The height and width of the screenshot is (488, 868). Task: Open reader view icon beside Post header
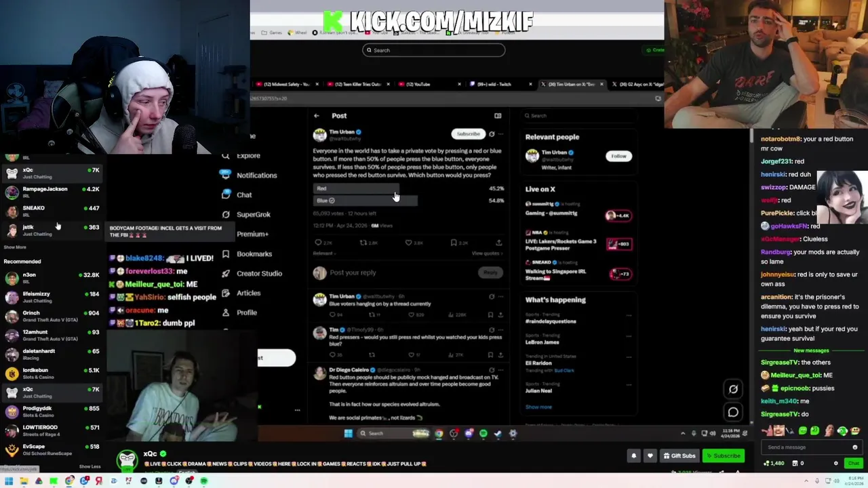(x=498, y=116)
